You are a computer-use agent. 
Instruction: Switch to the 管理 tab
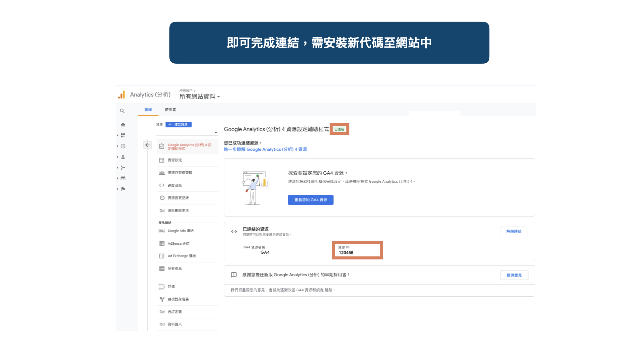148,110
